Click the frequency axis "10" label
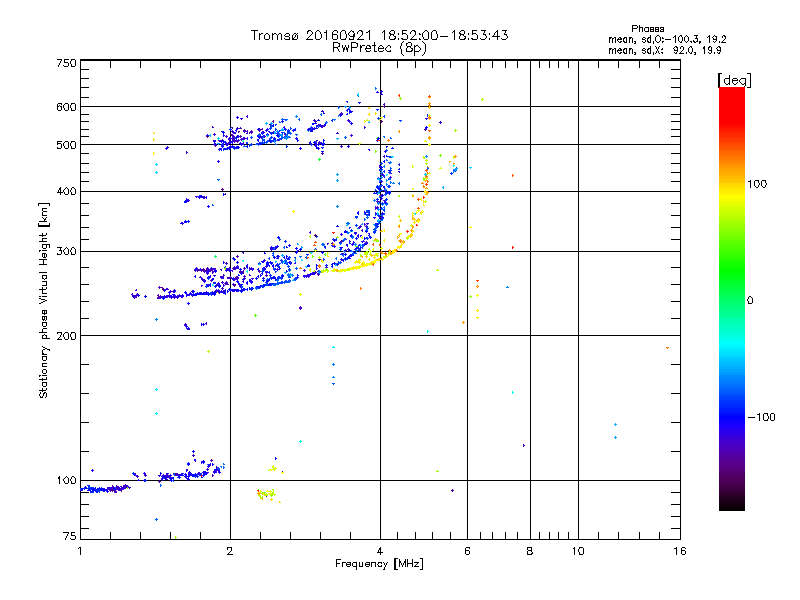800x600 pixels. (x=578, y=551)
